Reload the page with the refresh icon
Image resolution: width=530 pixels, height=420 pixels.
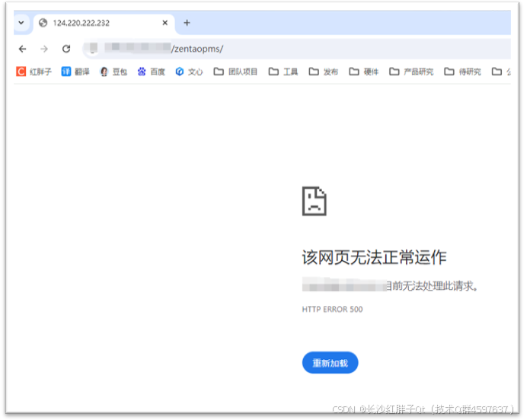tap(66, 49)
